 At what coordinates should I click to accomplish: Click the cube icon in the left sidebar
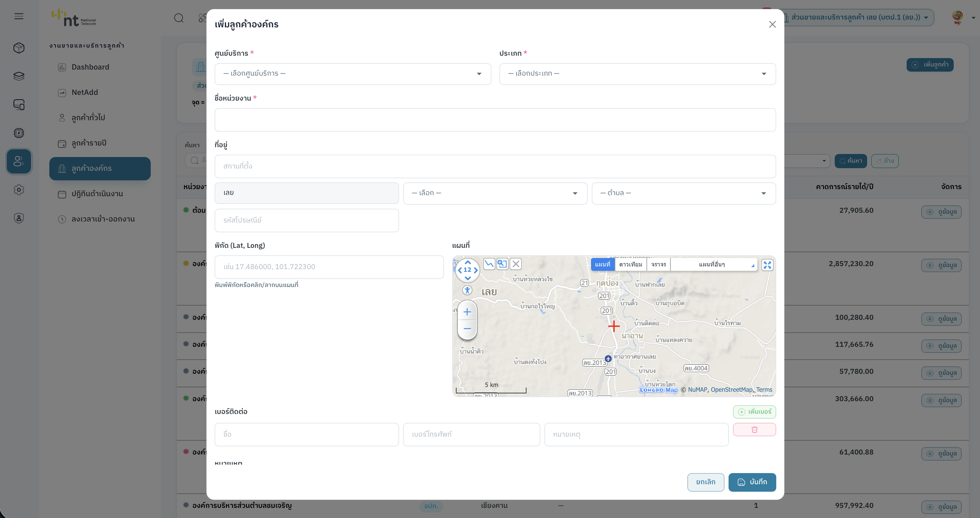point(19,48)
